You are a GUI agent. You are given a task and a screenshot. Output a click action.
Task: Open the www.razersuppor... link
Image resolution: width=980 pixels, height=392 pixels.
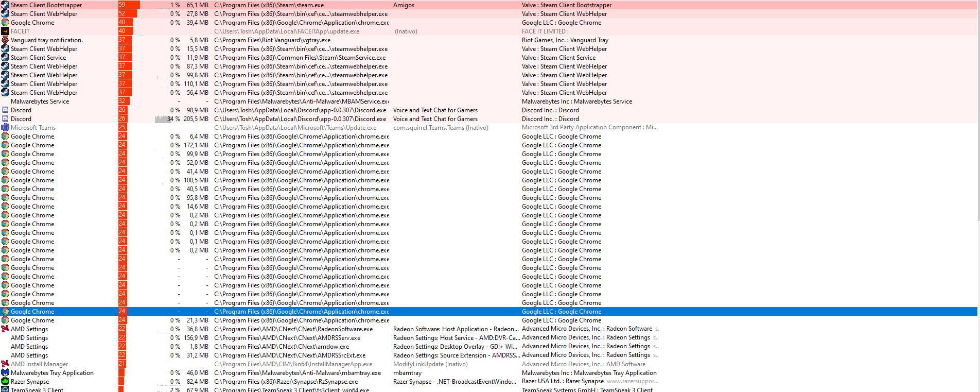point(633,382)
